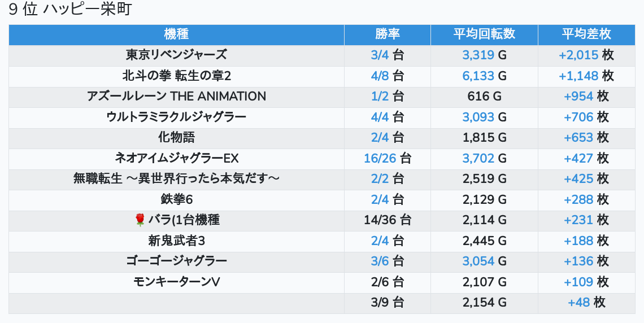This screenshot has width=644, height=323.
Task: Click the 平均回転数 column header
Action: coord(484,34)
